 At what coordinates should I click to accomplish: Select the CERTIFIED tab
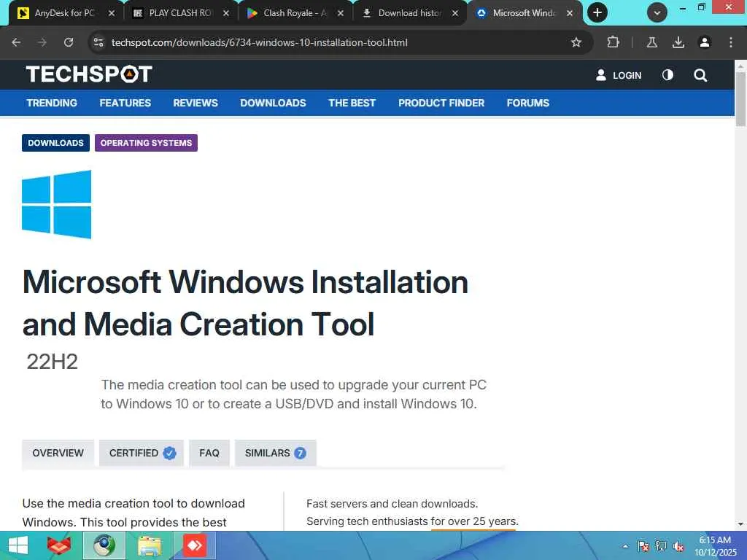[x=142, y=453]
